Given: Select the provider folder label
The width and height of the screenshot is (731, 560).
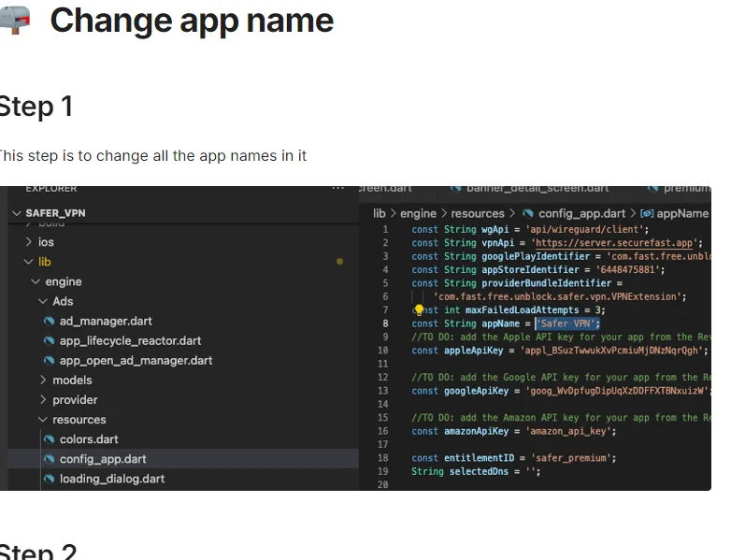Looking at the screenshot, I should [75, 399].
